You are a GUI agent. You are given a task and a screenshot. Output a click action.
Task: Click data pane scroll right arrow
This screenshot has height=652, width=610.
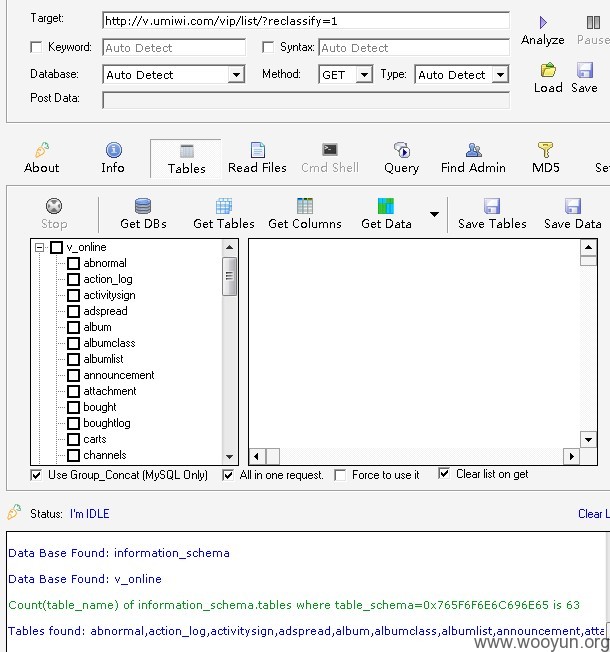click(572, 457)
